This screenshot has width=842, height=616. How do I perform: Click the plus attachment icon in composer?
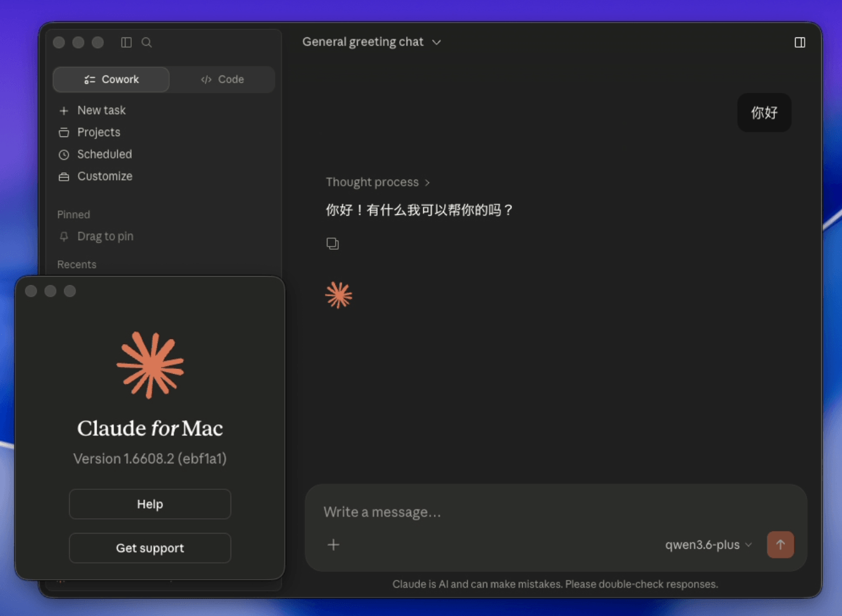click(x=333, y=544)
